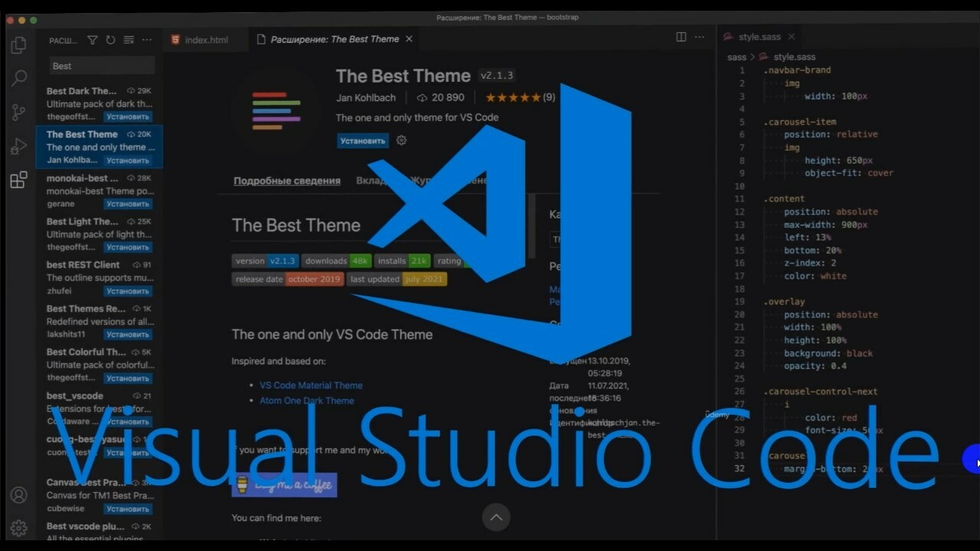Click the object-fit: cover line
980x551 pixels.
pos(849,173)
